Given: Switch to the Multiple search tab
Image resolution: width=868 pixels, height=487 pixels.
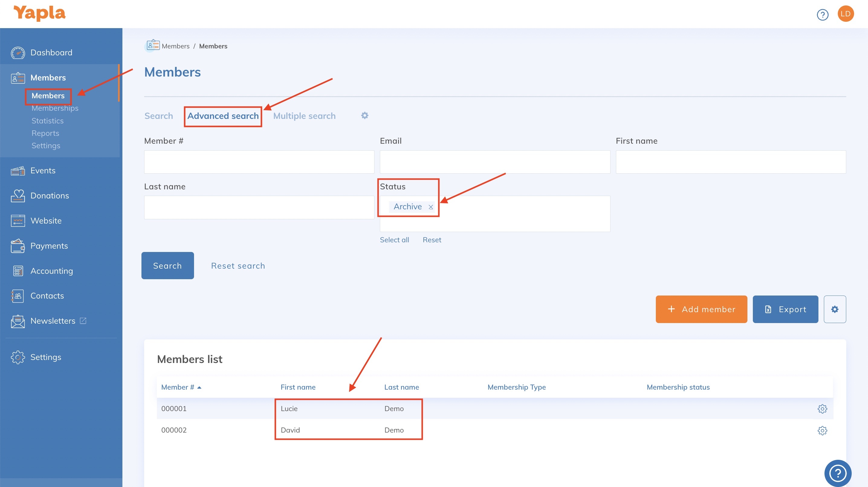Looking at the screenshot, I should tap(304, 116).
